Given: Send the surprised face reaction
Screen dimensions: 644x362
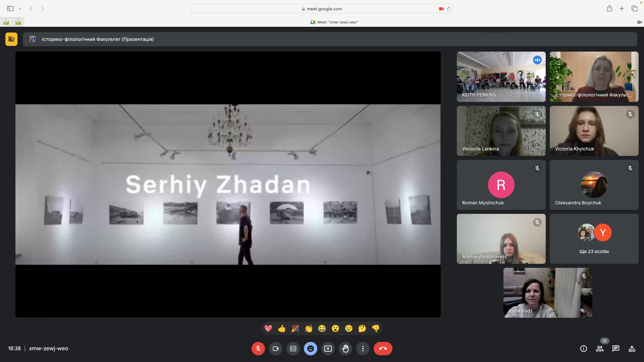Looking at the screenshot, I should click(x=335, y=328).
